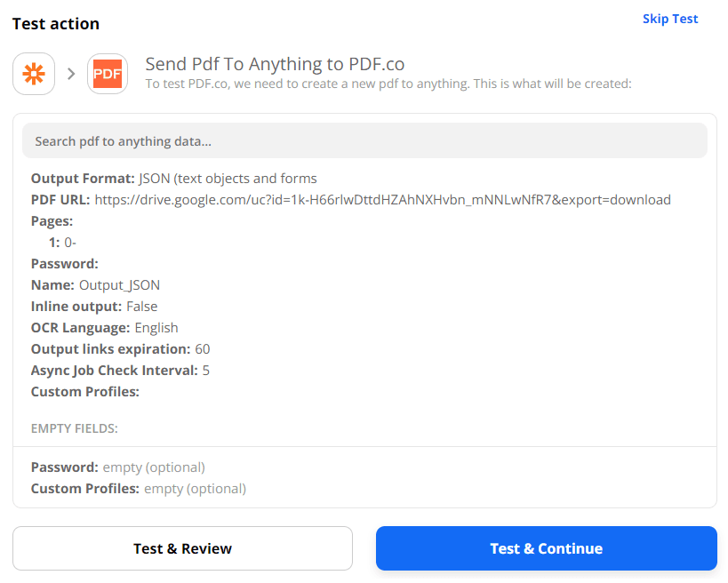
Task: Click the Name Output_JSON row
Action: [96, 284]
